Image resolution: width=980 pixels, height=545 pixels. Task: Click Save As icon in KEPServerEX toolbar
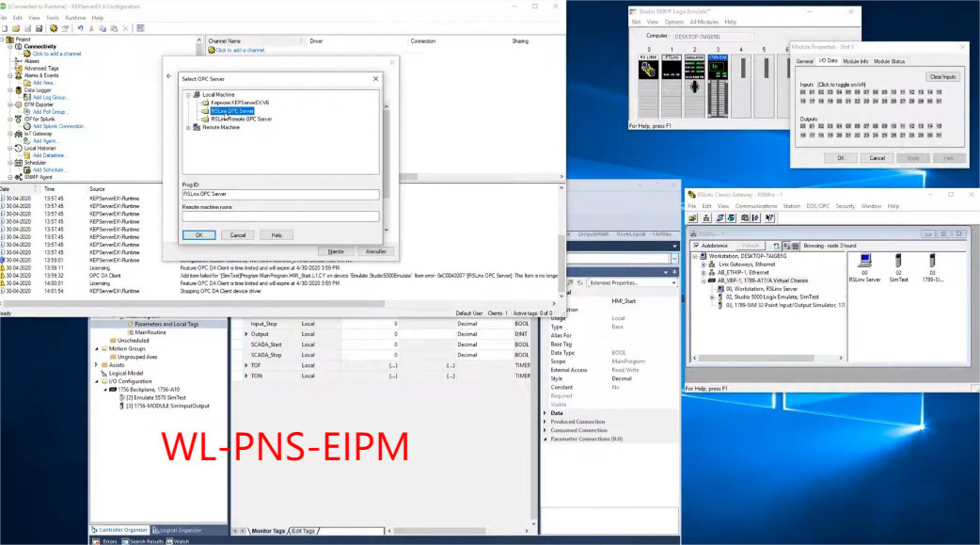click(39, 28)
